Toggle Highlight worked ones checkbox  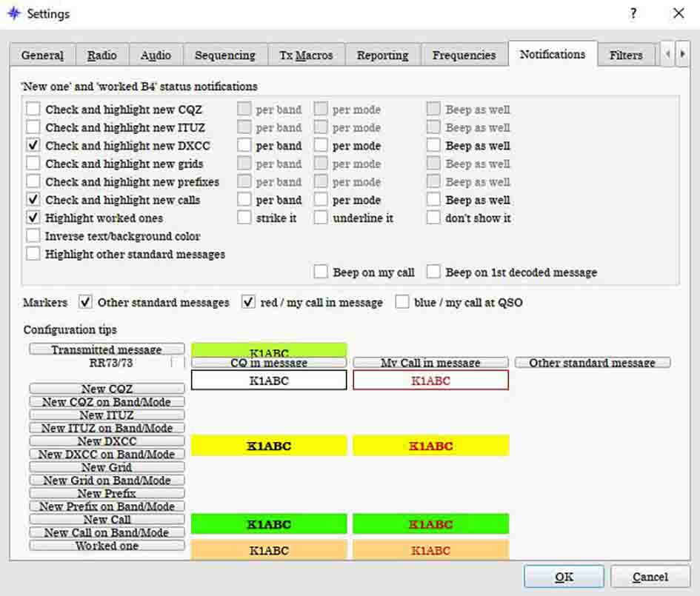coord(33,218)
